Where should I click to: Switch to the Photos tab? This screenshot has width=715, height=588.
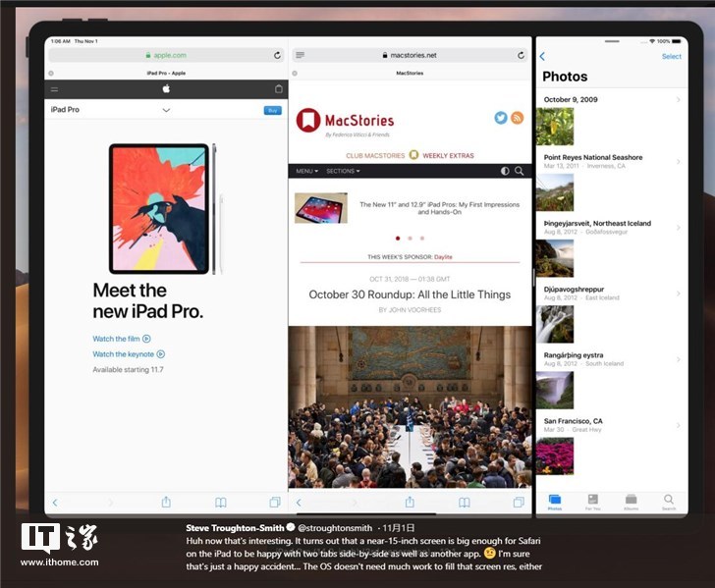point(555,502)
